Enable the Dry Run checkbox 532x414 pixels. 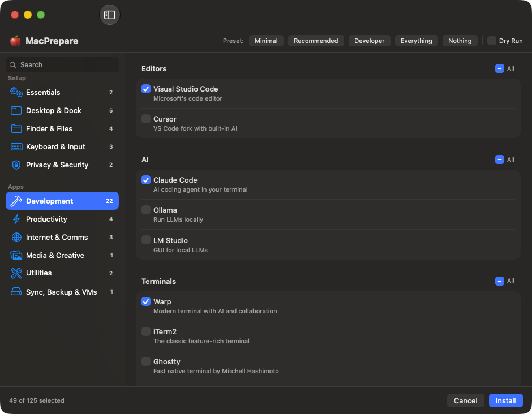pos(492,41)
